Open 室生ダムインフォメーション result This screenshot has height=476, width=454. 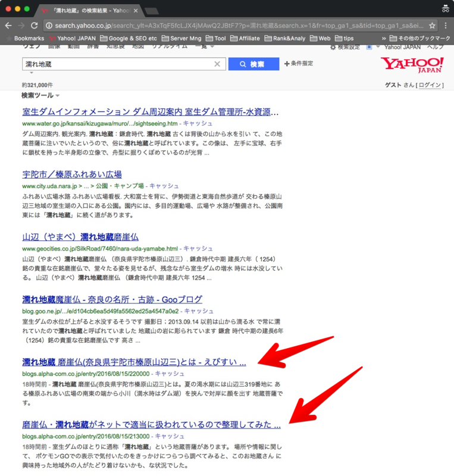coord(151,112)
